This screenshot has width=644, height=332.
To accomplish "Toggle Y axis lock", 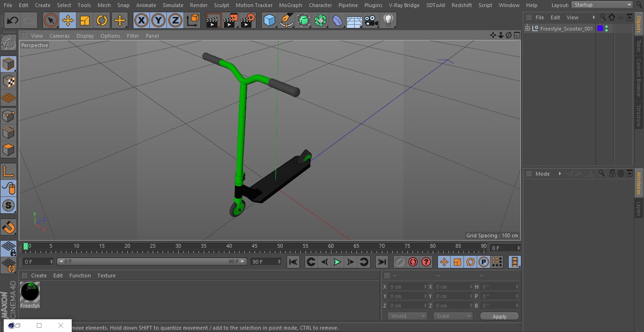I will click(x=158, y=20).
